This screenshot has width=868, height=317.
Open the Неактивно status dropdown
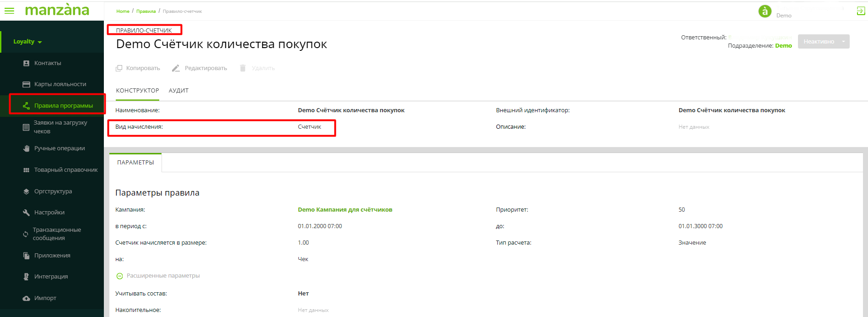(x=843, y=42)
